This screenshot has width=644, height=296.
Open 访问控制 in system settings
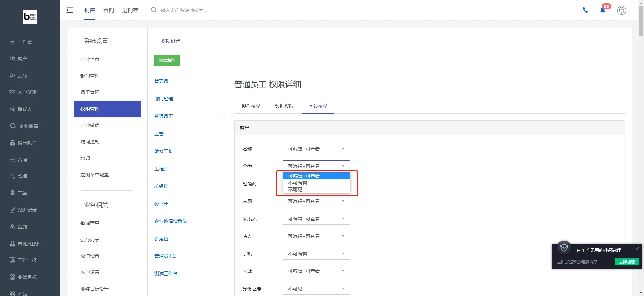click(x=90, y=142)
